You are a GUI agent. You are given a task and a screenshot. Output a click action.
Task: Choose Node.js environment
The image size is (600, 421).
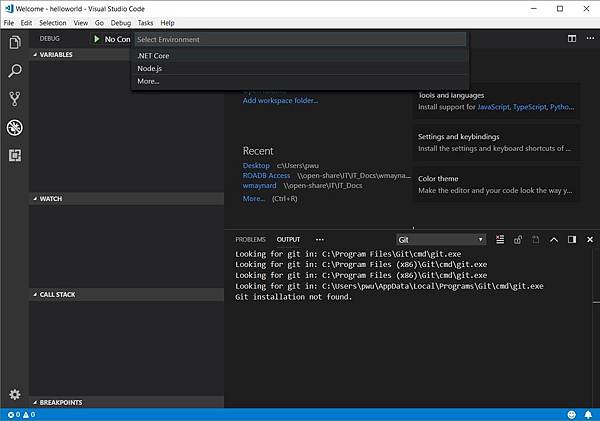click(300, 69)
